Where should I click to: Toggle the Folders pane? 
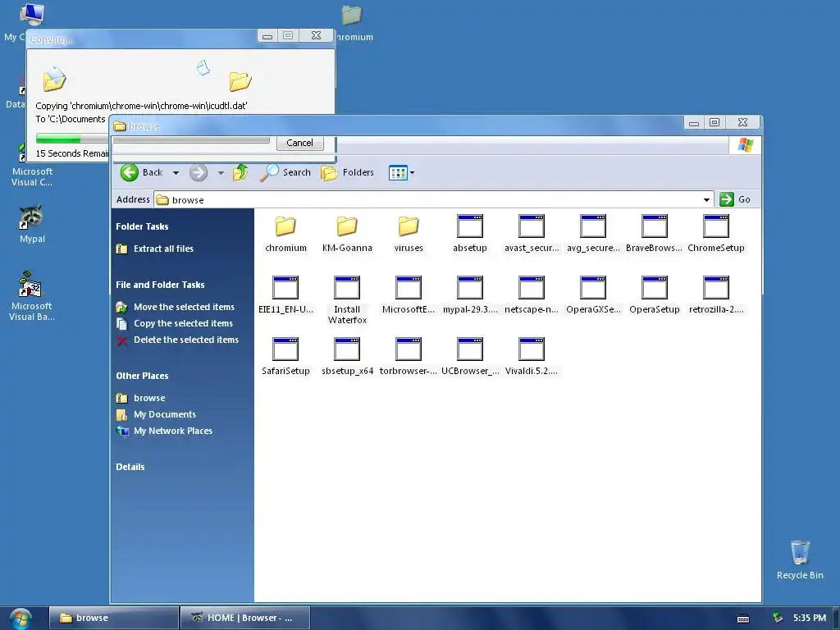(347, 172)
